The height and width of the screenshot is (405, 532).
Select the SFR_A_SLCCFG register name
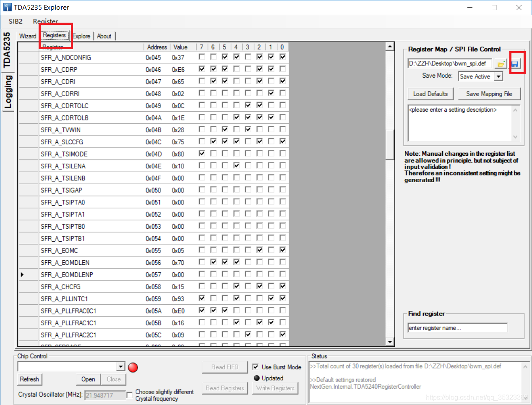62,142
